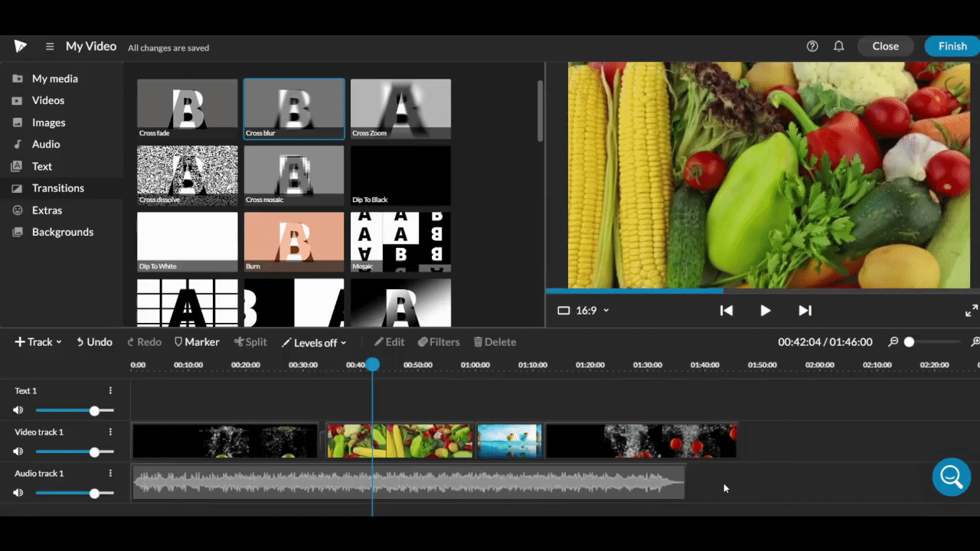
Task: Click the transitions panel scrollbar
Action: click(x=540, y=111)
